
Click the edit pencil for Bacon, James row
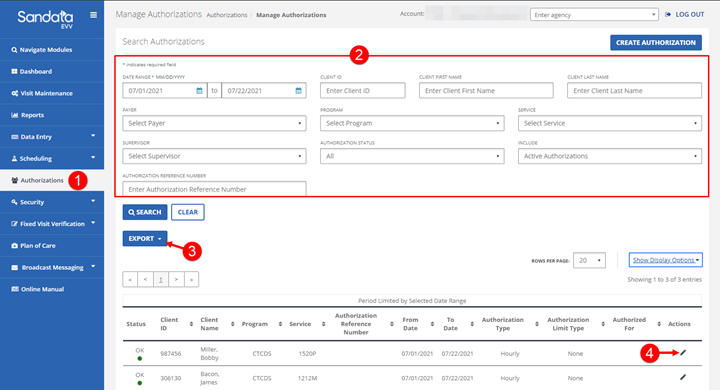coord(683,377)
